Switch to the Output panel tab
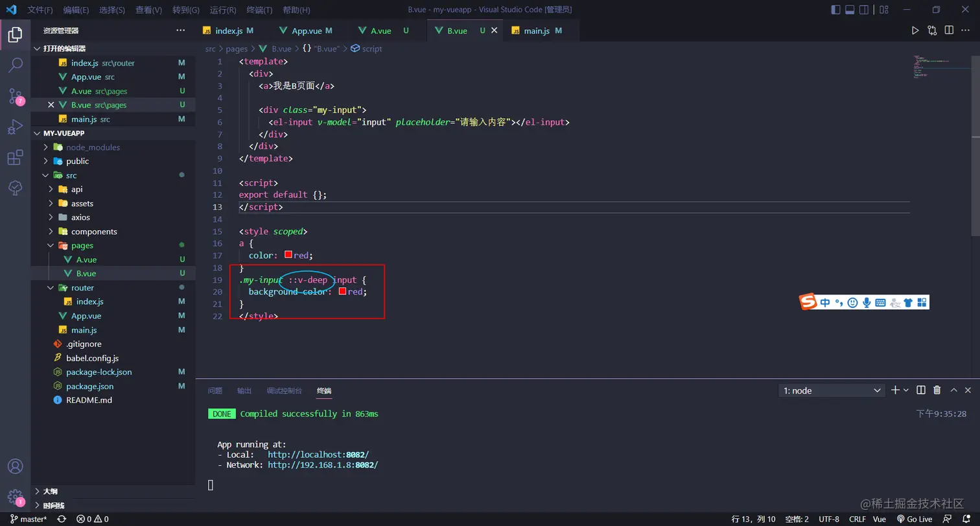Viewport: 980px width, 526px height. point(244,390)
